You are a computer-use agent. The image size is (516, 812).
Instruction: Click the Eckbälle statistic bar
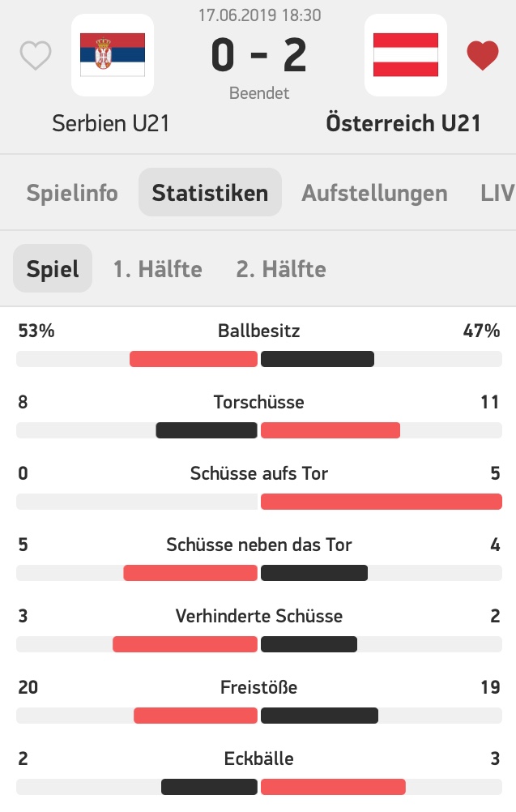(x=258, y=787)
